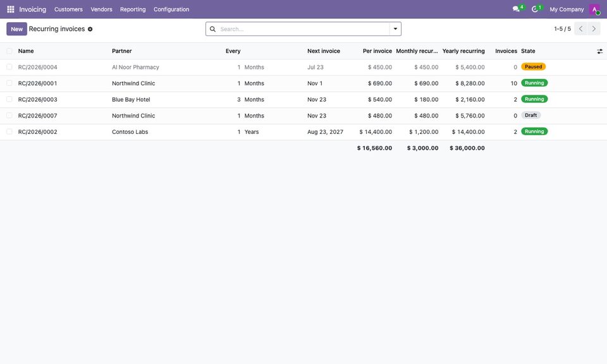Image resolution: width=607 pixels, height=364 pixels.
Task: Click Running badge of Blue Bay Hotel
Action: pyautogui.click(x=534, y=99)
